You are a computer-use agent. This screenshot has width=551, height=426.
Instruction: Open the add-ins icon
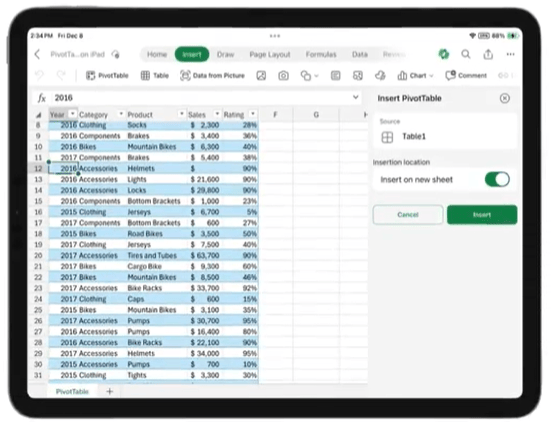click(380, 76)
